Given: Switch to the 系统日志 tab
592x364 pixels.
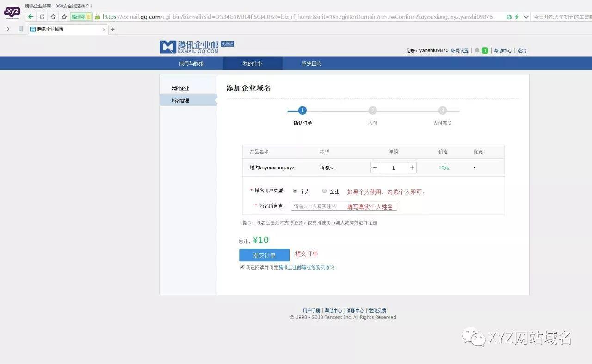Looking at the screenshot, I should click(311, 63).
